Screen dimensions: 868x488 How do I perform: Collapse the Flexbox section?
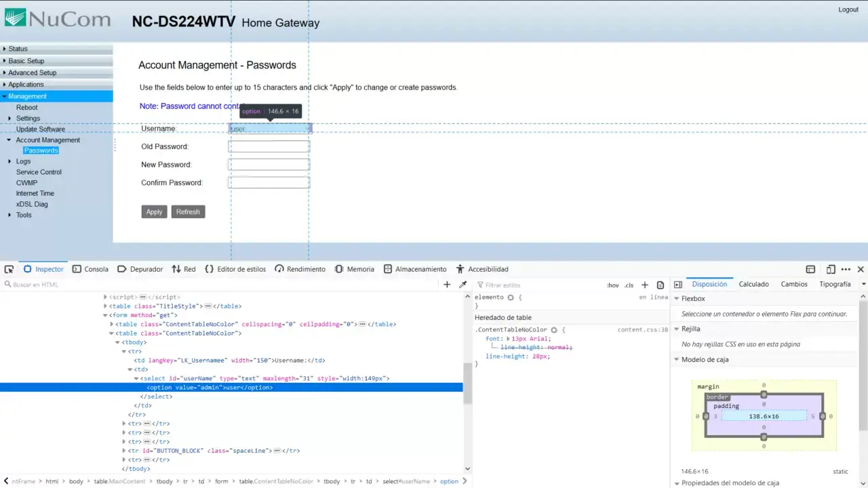tap(676, 299)
